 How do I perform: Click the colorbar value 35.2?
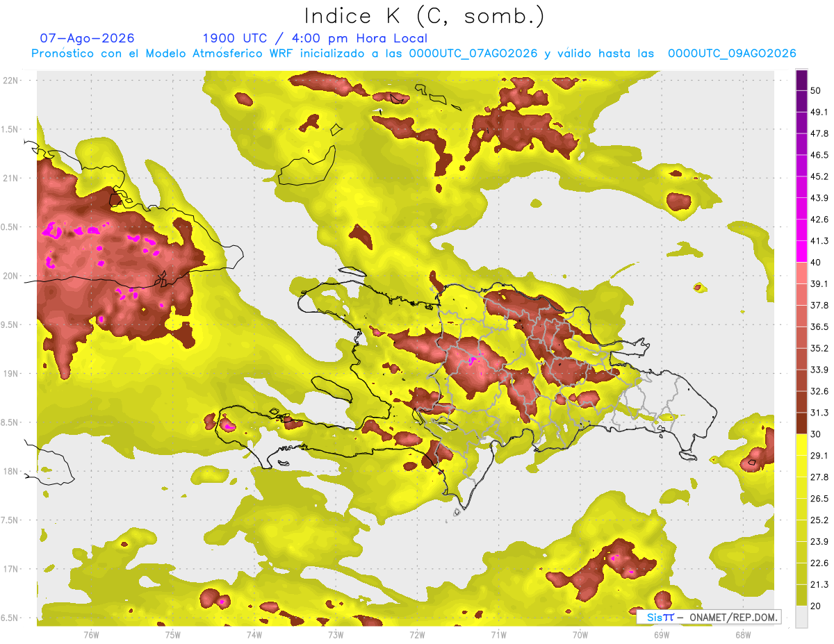(x=819, y=348)
